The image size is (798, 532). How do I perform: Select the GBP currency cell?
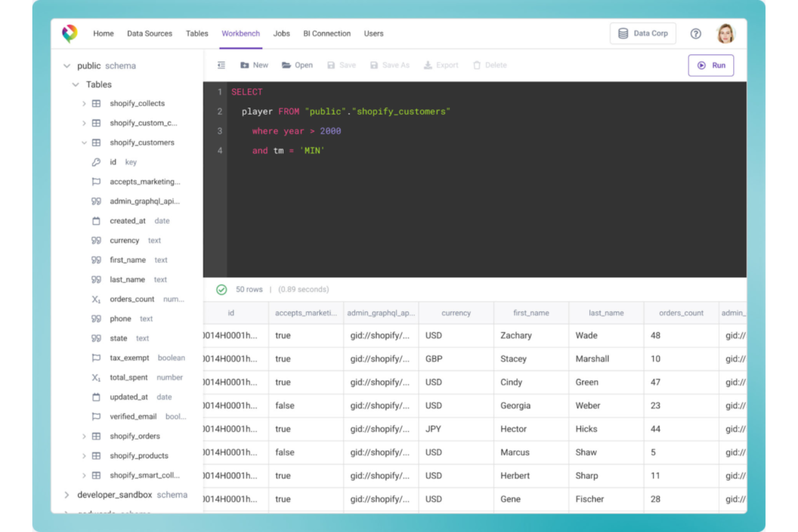[x=456, y=359]
